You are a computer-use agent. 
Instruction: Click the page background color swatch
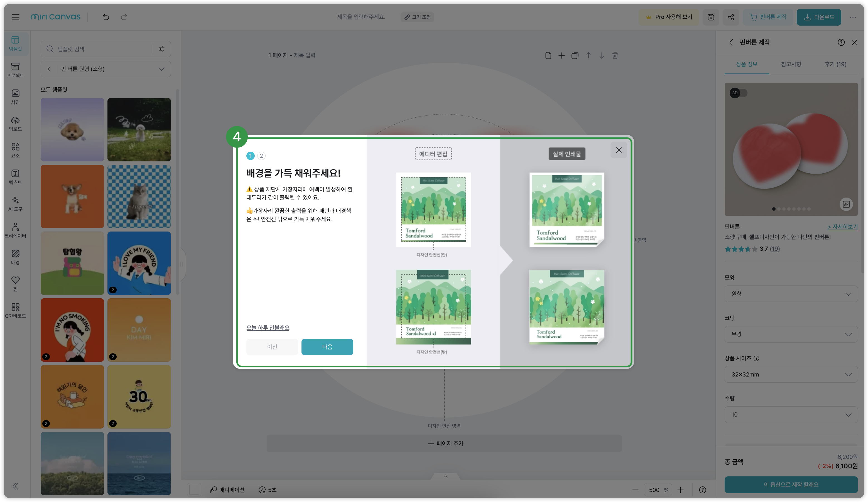tap(194, 489)
